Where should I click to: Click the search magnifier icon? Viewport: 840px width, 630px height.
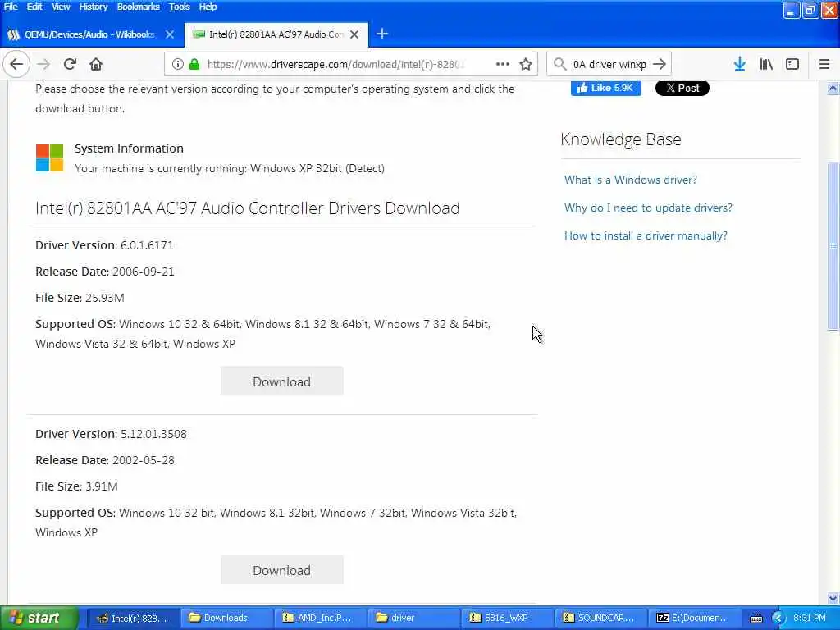pos(559,64)
